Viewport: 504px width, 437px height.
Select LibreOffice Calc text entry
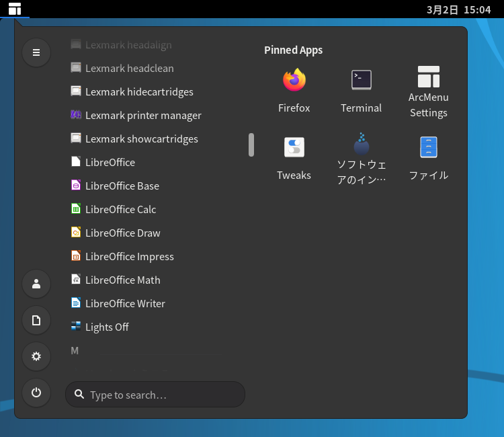[x=121, y=209]
